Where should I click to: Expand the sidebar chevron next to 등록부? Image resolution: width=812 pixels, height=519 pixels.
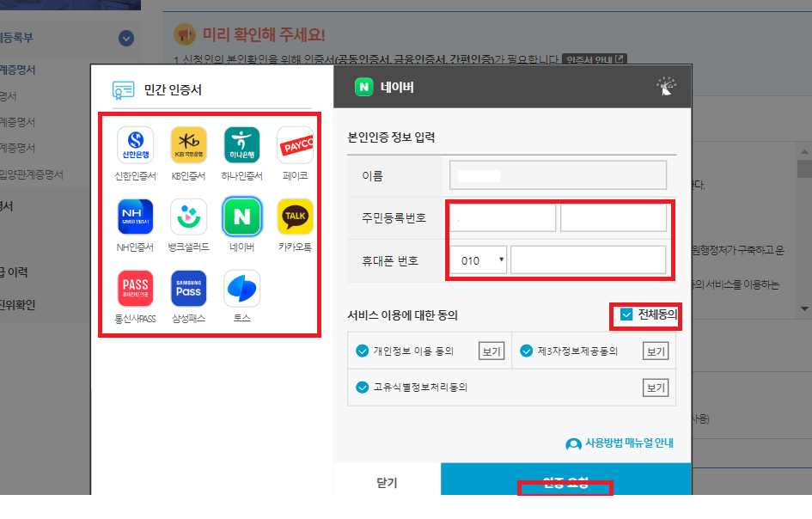point(126,39)
